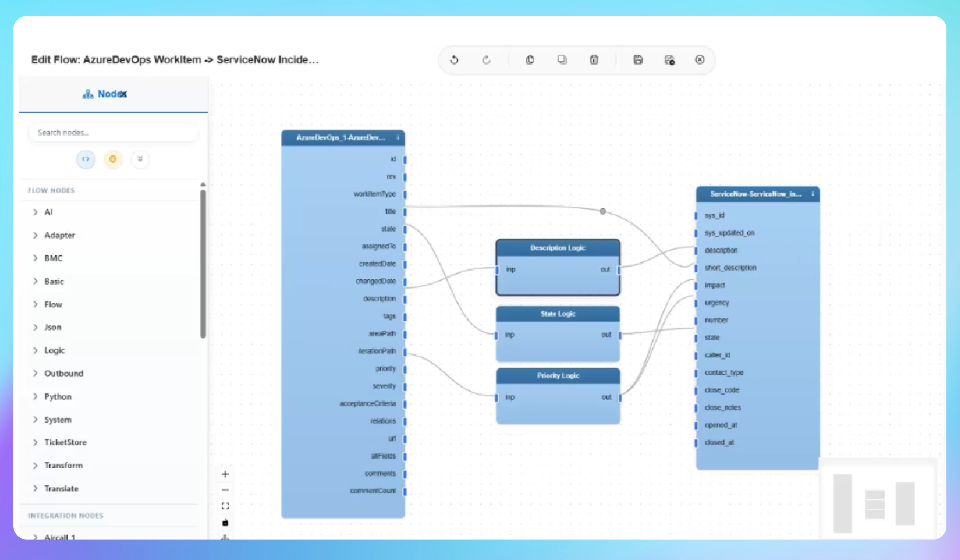
Task: Click the Search nodes input field
Action: (113, 132)
